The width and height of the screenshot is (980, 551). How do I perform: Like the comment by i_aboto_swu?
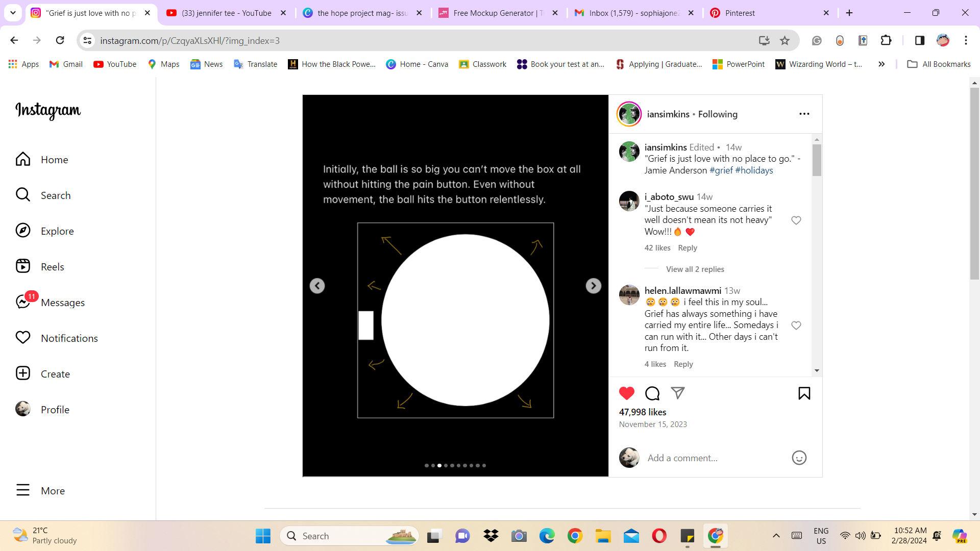796,220
